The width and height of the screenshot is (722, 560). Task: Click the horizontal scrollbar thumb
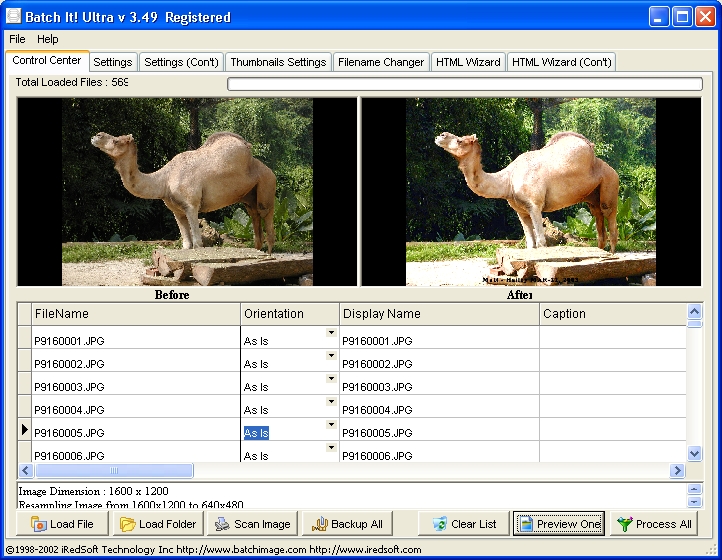pyautogui.click(x=114, y=470)
